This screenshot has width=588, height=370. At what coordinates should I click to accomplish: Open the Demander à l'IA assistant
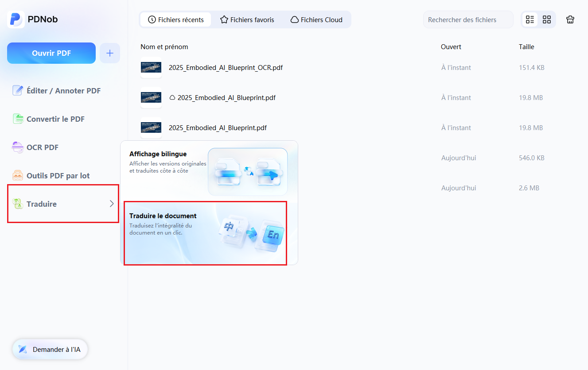pos(50,350)
